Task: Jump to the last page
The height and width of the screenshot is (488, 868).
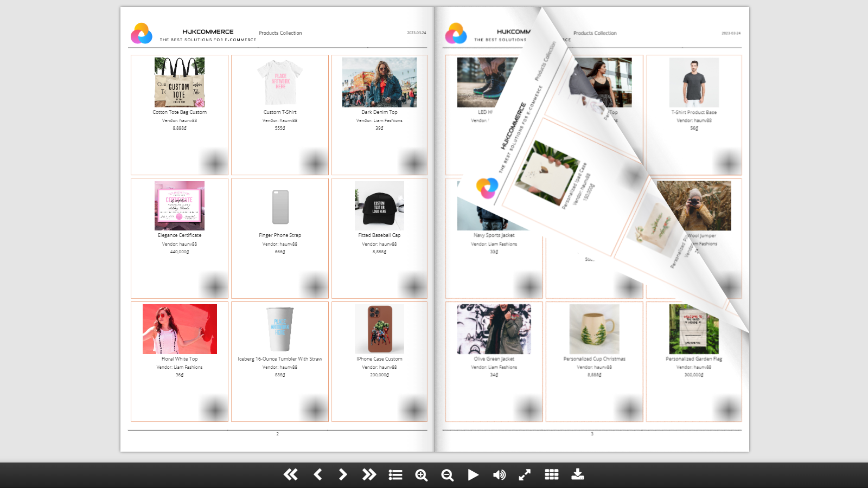Action: [369, 475]
